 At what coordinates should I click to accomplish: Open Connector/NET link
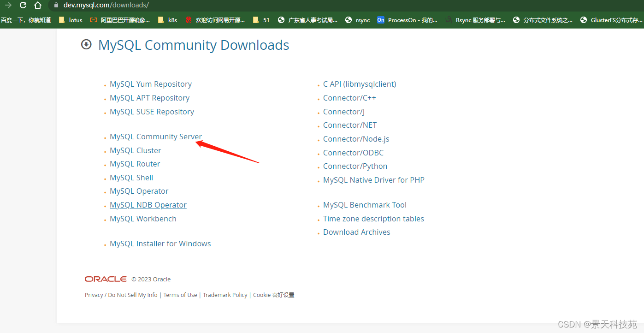click(x=350, y=125)
